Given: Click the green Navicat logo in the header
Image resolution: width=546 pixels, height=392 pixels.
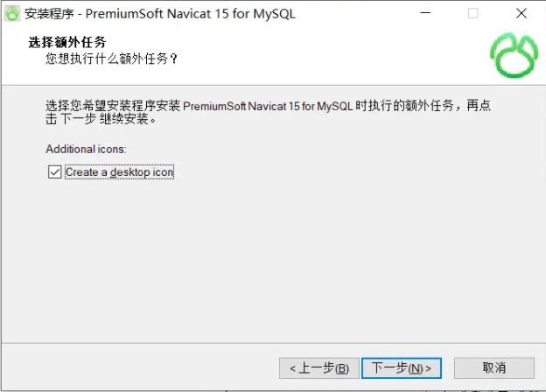Looking at the screenshot, I should (514, 55).
